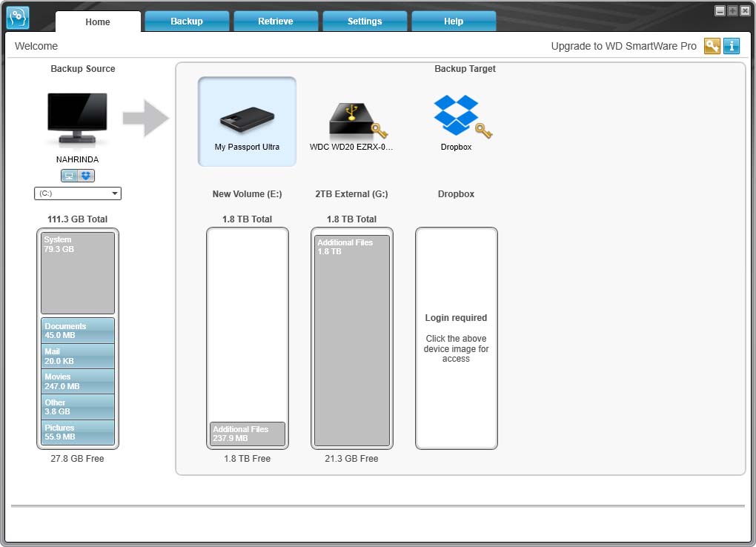Viewport: 756px width, 547px height.
Task: Open the Help tab
Action: tap(454, 21)
